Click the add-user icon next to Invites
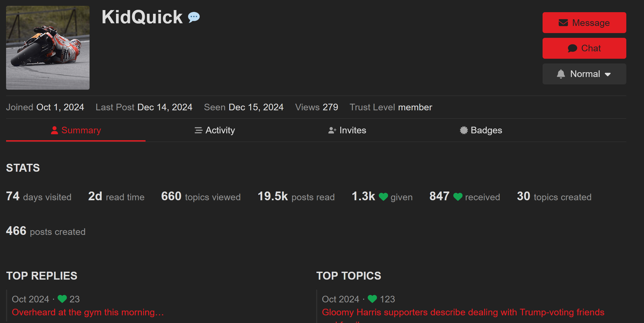This screenshot has height=323, width=644. pos(332,130)
